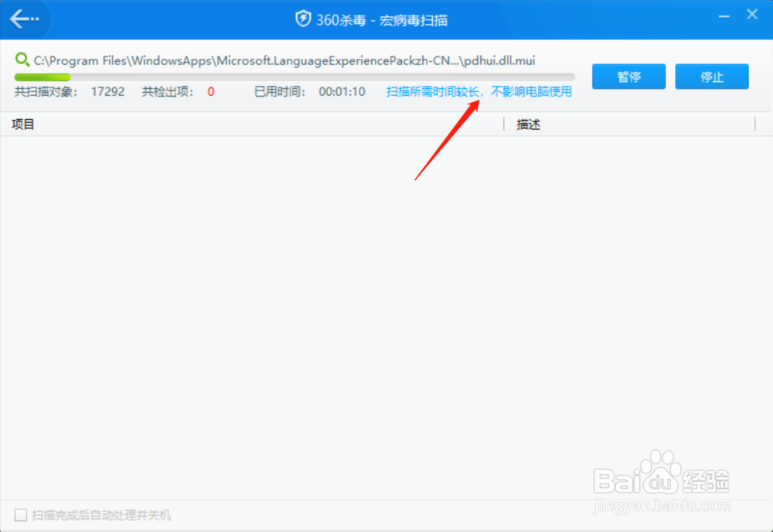Click the 360 shield logo icon
773x532 pixels.
click(x=303, y=19)
